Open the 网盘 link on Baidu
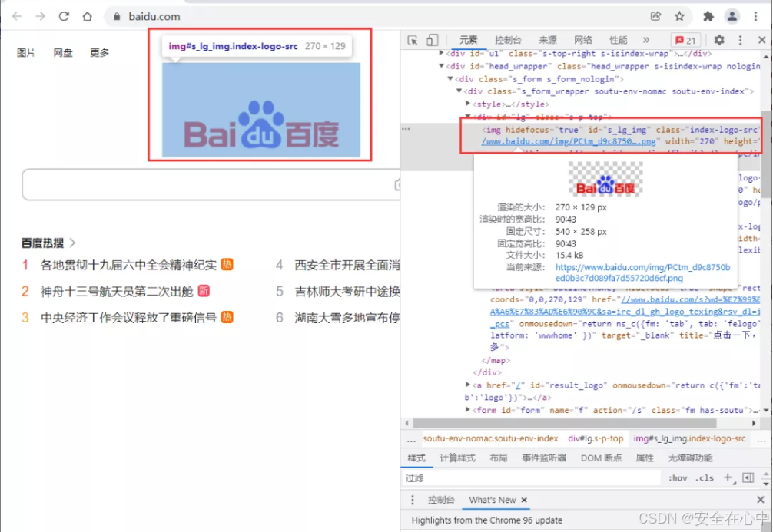The image size is (773, 532). click(62, 53)
